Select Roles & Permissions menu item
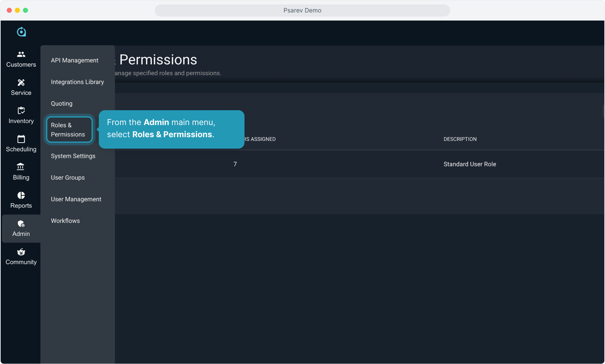The height and width of the screenshot is (364, 605). tap(69, 130)
